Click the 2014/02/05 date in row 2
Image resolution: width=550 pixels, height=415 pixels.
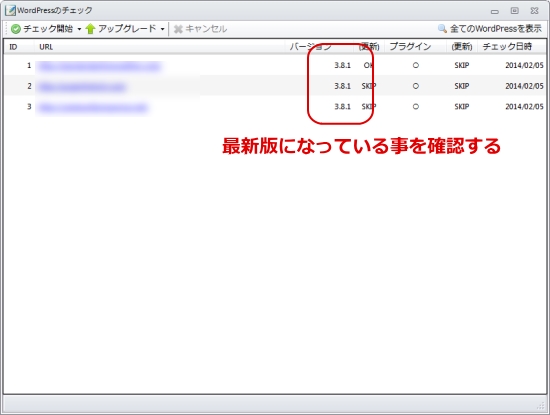tap(524, 86)
